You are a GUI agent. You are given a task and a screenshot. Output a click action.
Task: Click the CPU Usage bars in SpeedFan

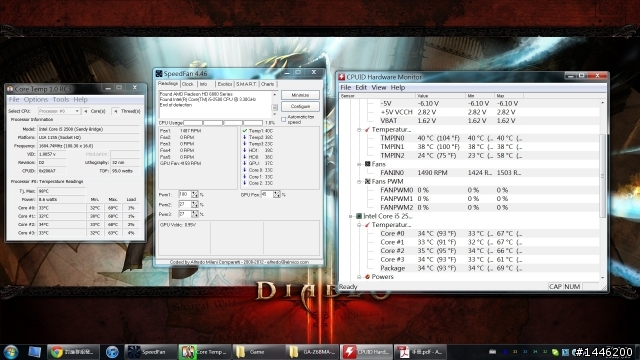click(223, 122)
